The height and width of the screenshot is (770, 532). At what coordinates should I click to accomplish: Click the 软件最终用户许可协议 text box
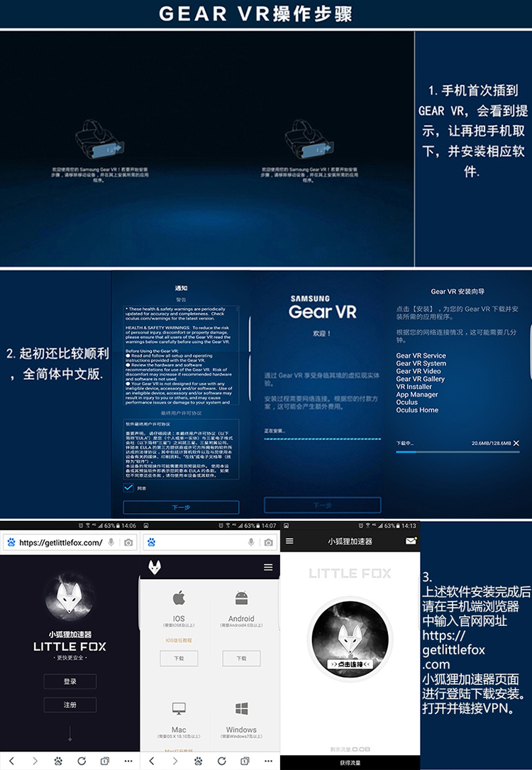click(x=181, y=449)
